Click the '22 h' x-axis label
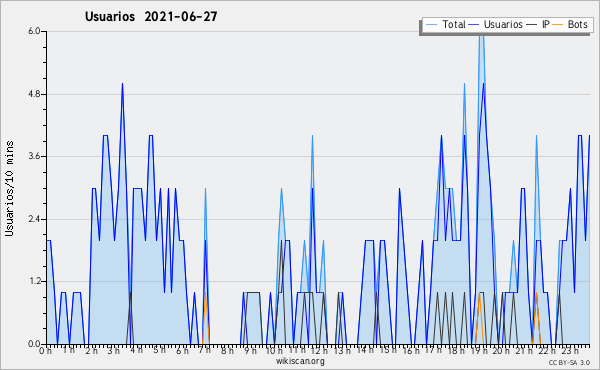Image resolution: width=600 pixels, height=370 pixels. pyautogui.click(x=547, y=351)
